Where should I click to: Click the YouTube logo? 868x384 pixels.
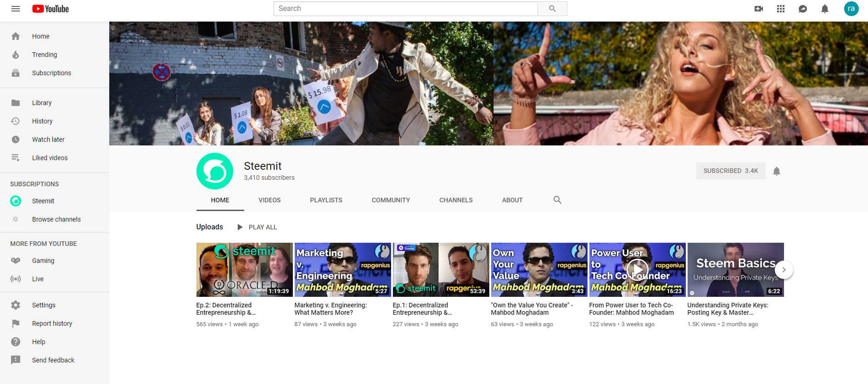(x=50, y=9)
